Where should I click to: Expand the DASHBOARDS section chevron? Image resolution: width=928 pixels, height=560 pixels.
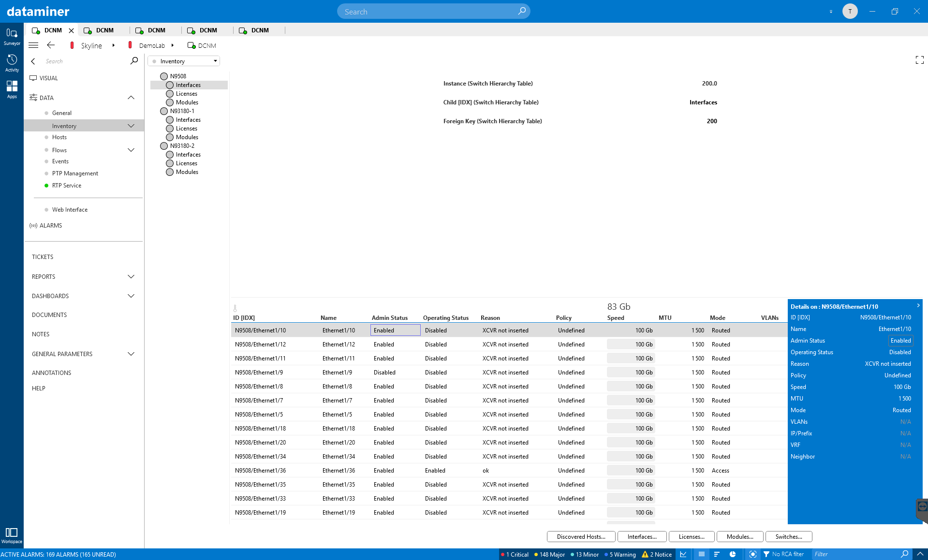131,296
